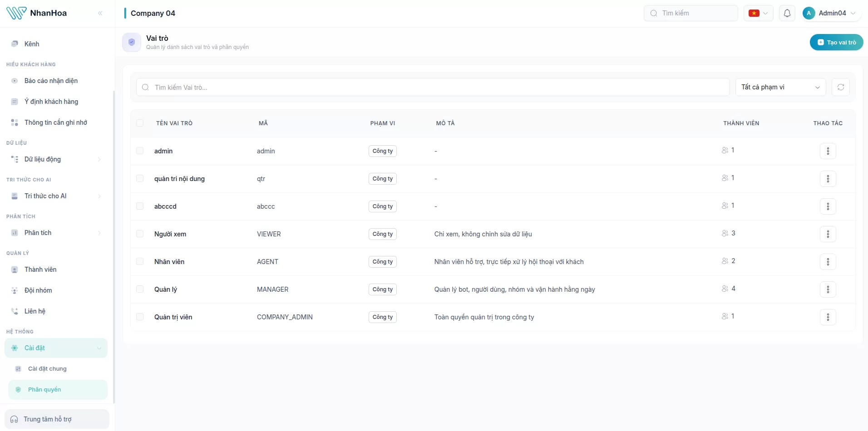Open Thông tin cần ghi nhớ

[x=56, y=122]
